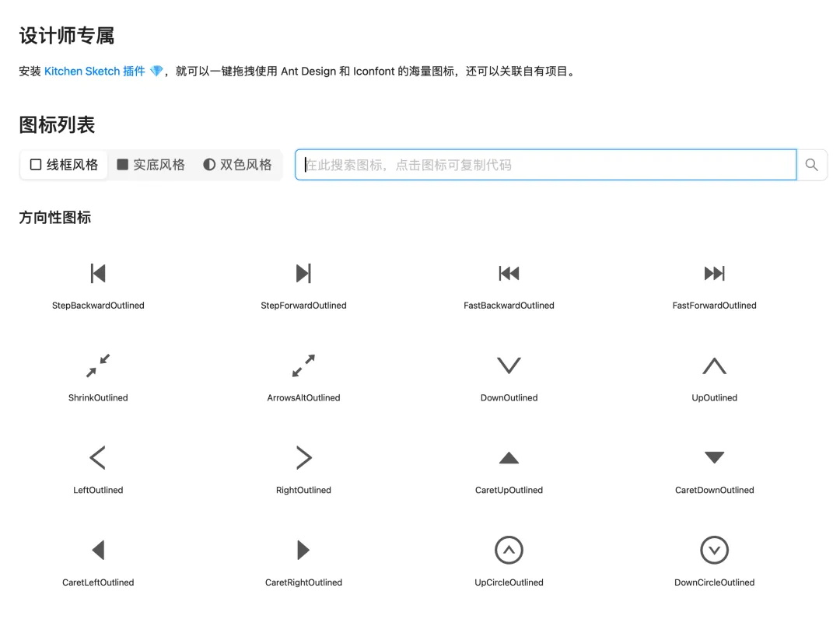Click the 方向性图标 section heading

click(x=55, y=218)
